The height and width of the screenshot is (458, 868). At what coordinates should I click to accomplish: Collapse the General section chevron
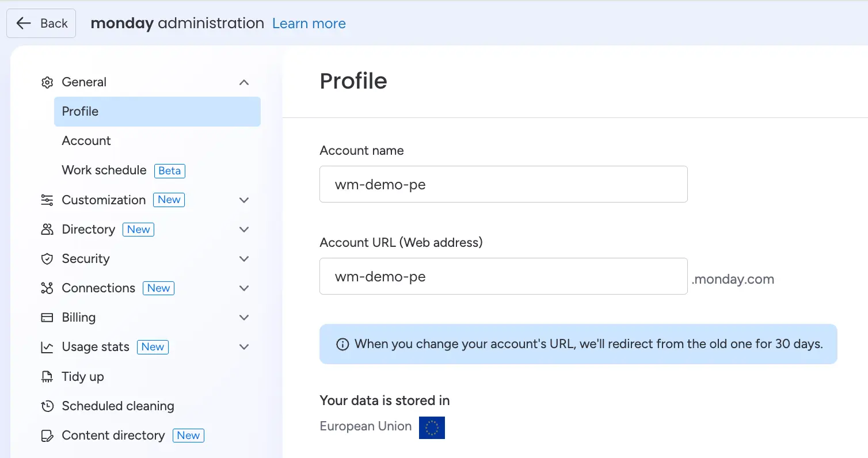pyautogui.click(x=244, y=82)
